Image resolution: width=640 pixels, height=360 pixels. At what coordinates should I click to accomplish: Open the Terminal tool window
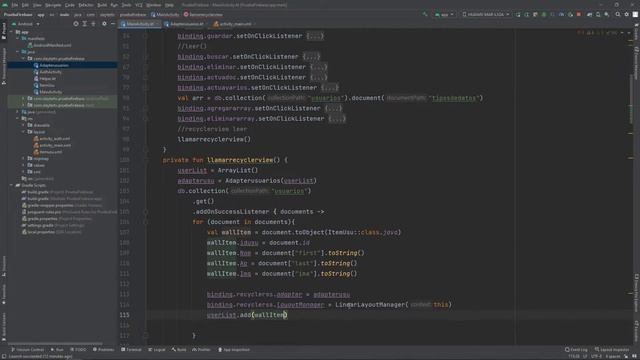tap(131, 350)
